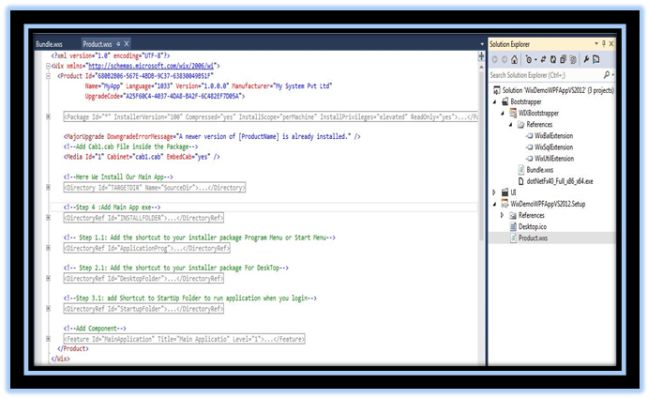650x399 pixels.
Task: Click comment 'Step 4 :Add Main App exe'
Action: click(112, 207)
